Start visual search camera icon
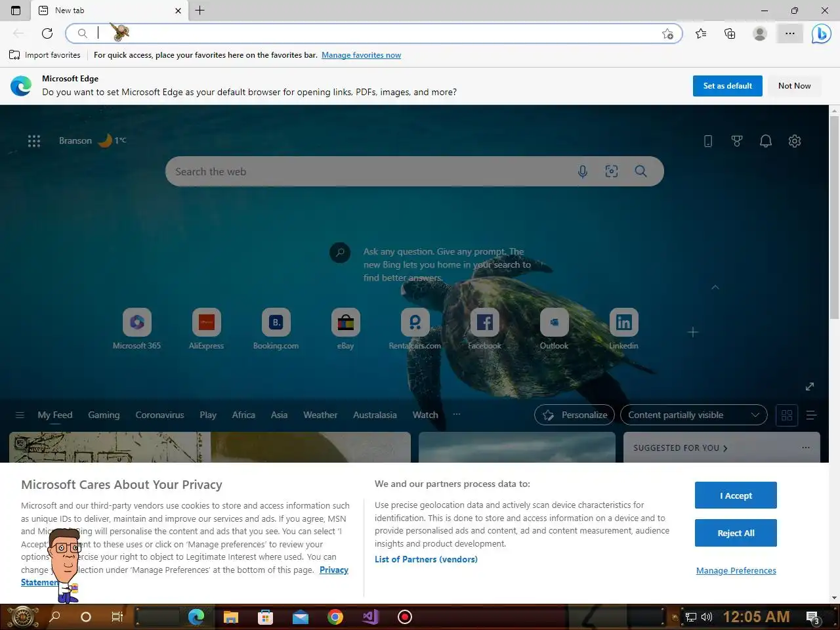The image size is (840, 630). (x=612, y=171)
